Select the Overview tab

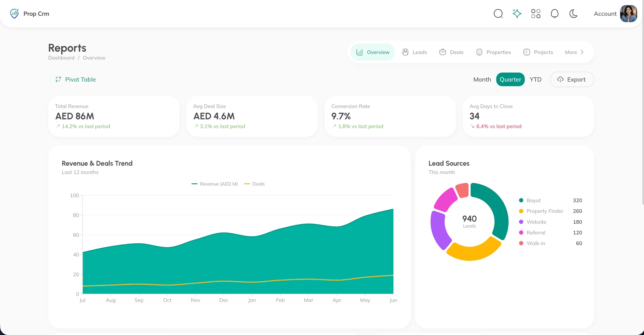373,52
